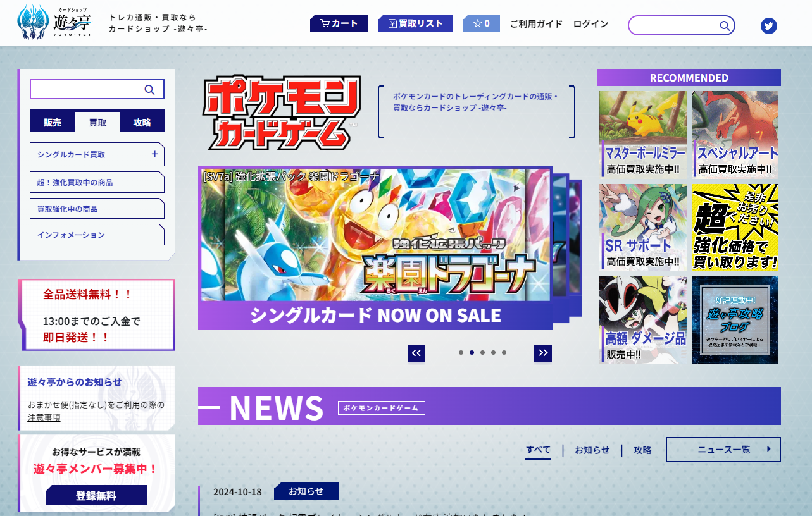The width and height of the screenshot is (812, 516).
Task: Switch to the 販売 sidebar tab
Action: [x=52, y=121]
